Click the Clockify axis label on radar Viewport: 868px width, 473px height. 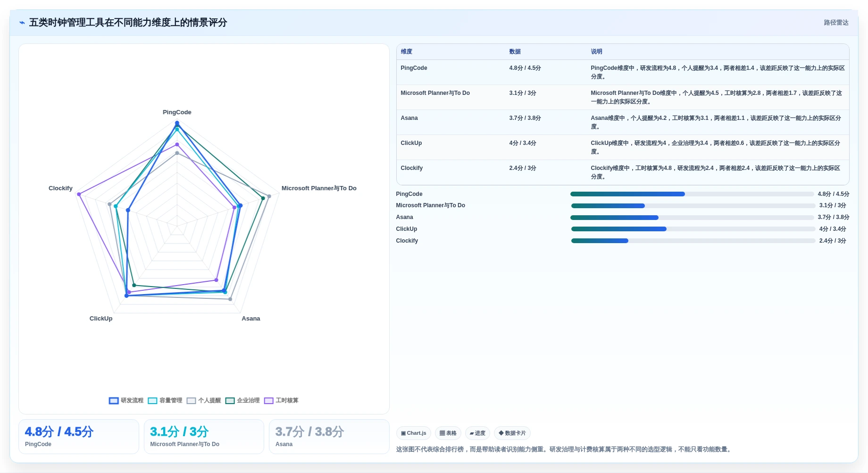coord(60,188)
